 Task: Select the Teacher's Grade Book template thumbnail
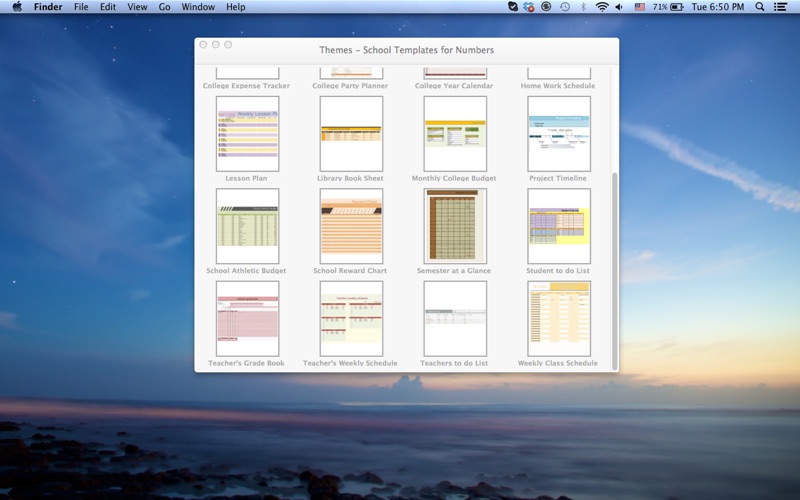click(x=247, y=318)
